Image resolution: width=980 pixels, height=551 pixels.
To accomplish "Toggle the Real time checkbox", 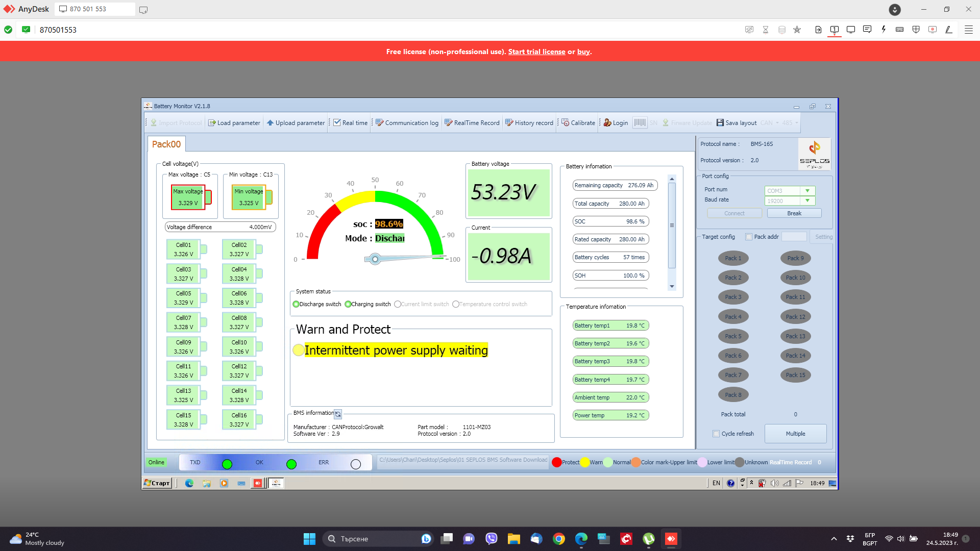I will click(x=337, y=123).
